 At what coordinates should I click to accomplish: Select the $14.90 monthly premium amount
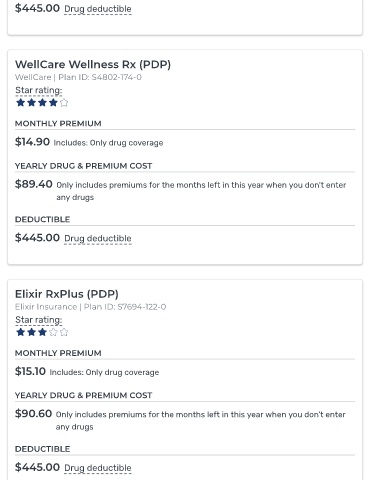point(32,142)
